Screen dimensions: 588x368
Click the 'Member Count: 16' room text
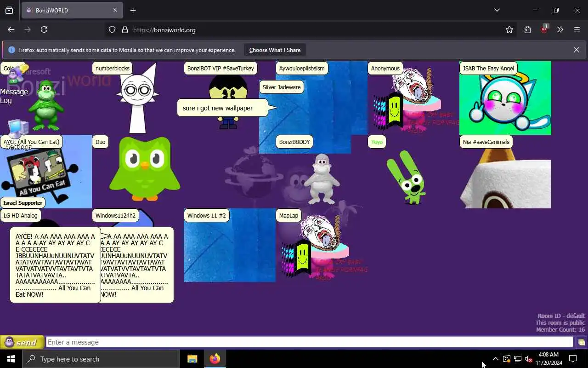pos(560,330)
